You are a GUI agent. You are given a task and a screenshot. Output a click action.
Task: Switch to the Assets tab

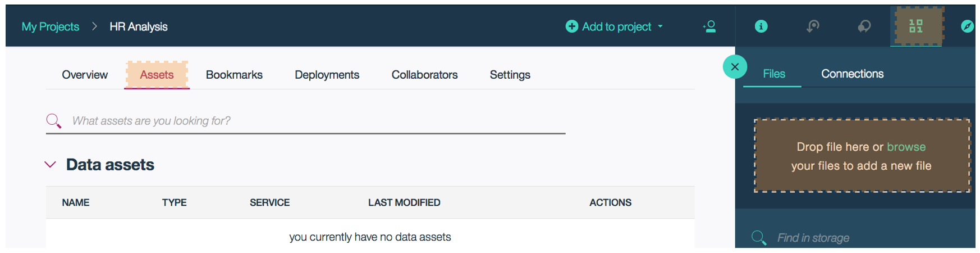[x=157, y=75]
